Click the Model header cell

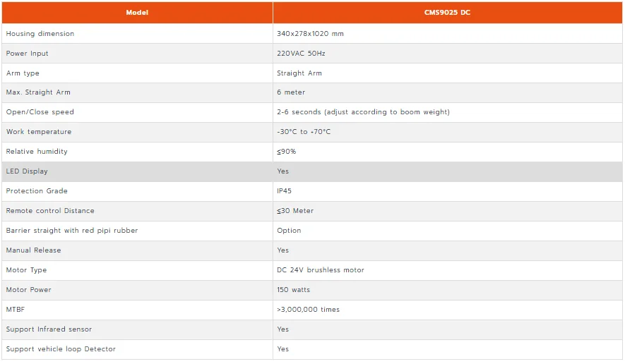click(137, 13)
